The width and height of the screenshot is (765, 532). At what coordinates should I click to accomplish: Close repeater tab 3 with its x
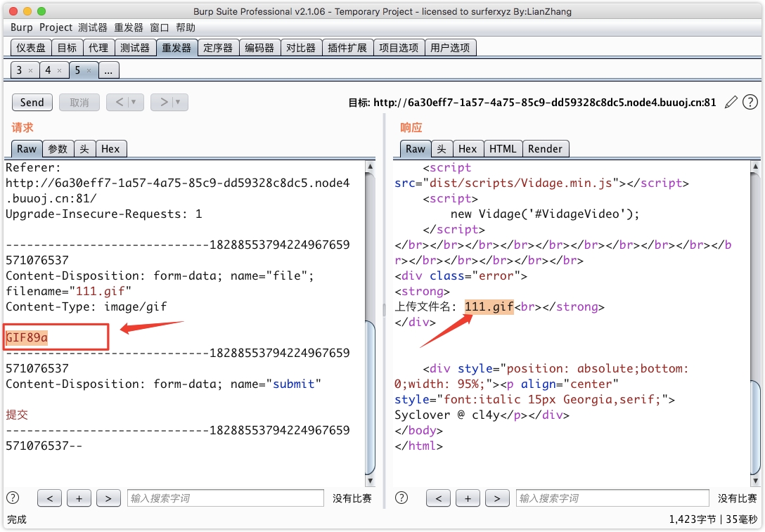pos(30,71)
